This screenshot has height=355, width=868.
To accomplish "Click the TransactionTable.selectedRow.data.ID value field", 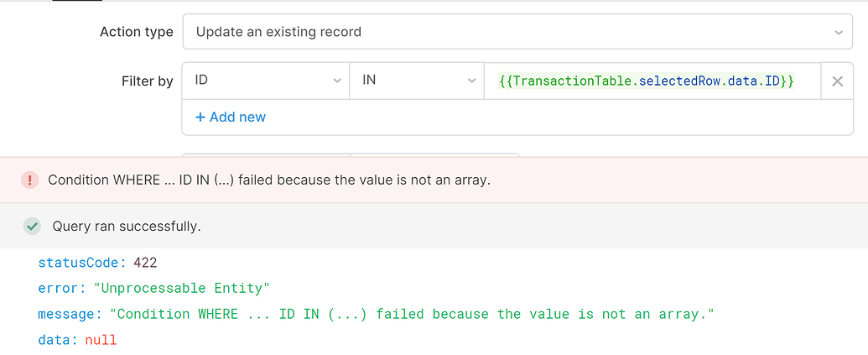I will (x=646, y=81).
